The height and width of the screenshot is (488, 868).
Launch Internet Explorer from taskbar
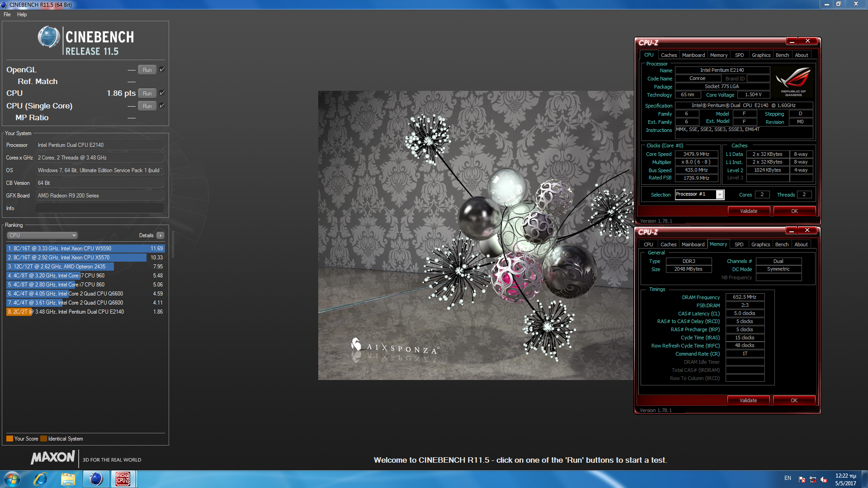(41, 479)
